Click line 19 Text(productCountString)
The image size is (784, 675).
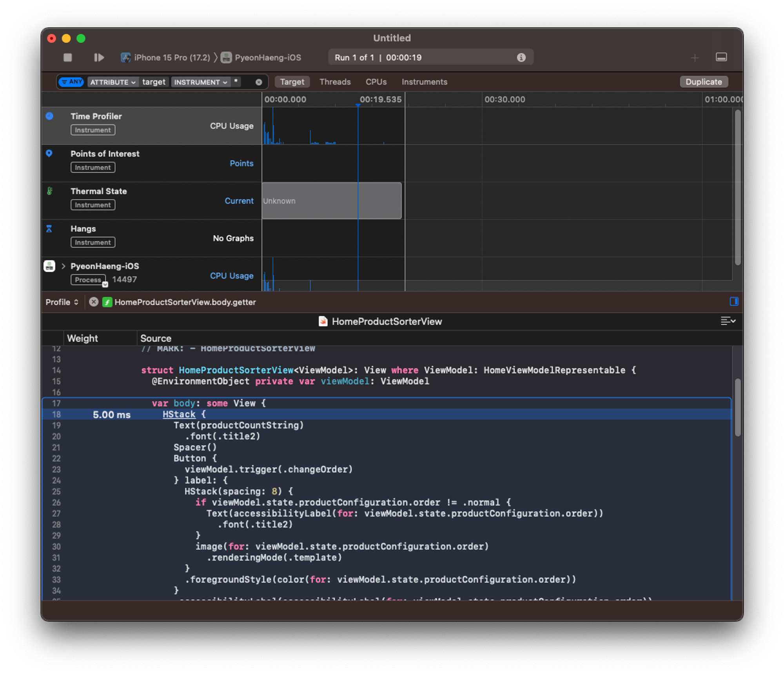(x=238, y=425)
